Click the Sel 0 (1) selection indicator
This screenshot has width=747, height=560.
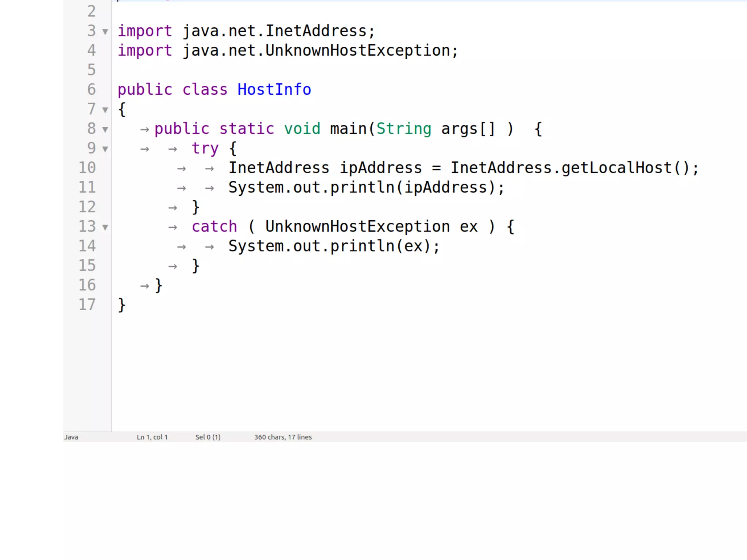tap(208, 437)
